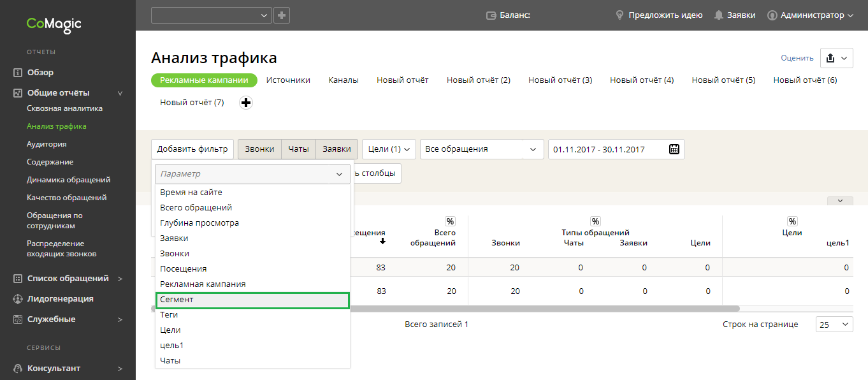Expand Консультант sidebar section

120,369
